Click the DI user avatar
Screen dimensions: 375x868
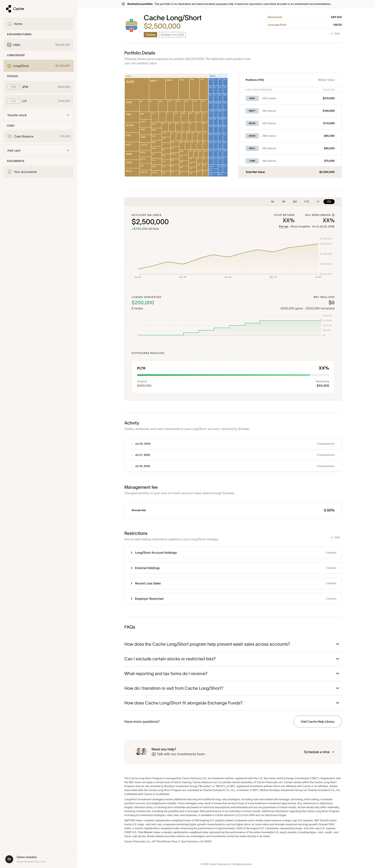9,859
